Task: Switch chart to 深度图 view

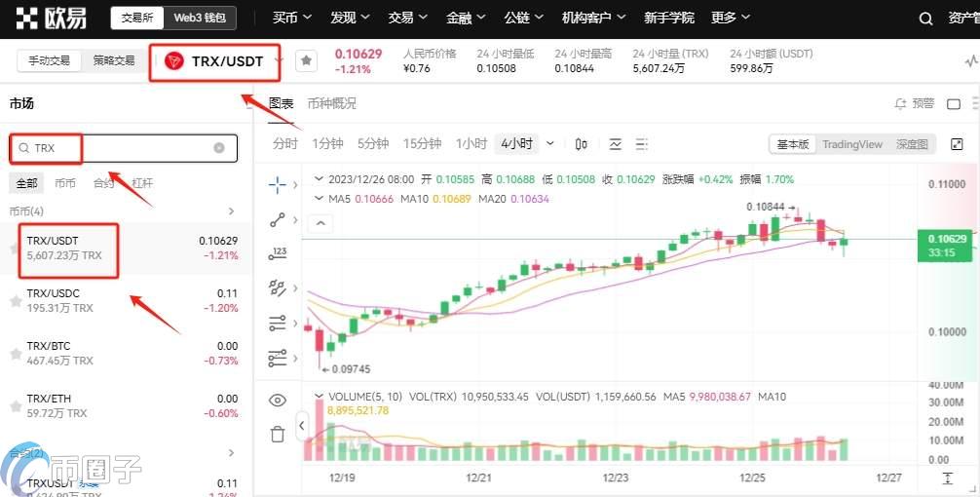Action: tap(911, 144)
